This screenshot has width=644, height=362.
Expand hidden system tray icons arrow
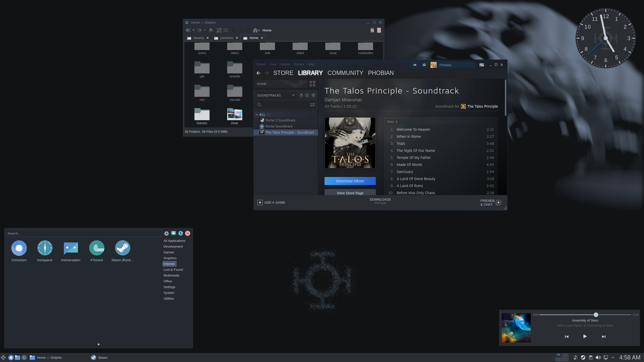coord(613,357)
